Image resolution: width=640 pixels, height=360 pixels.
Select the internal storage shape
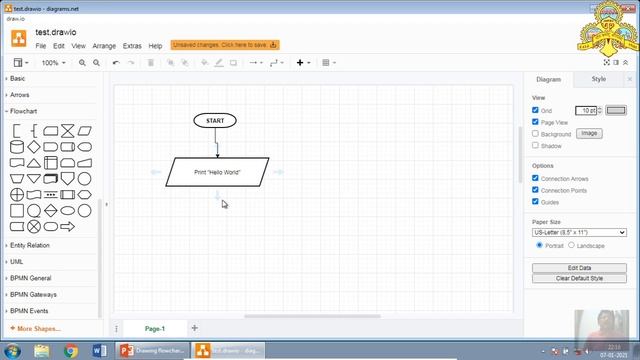pyautogui.click(x=51, y=163)
